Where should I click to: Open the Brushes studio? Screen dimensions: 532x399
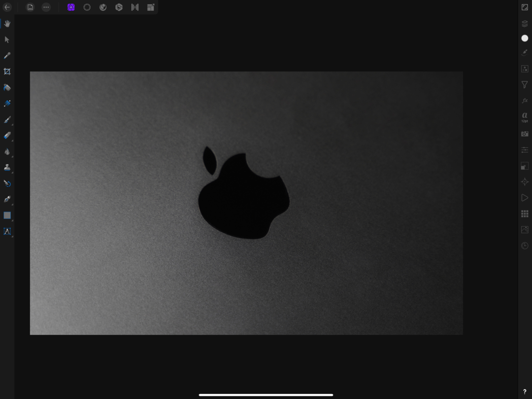525,53
